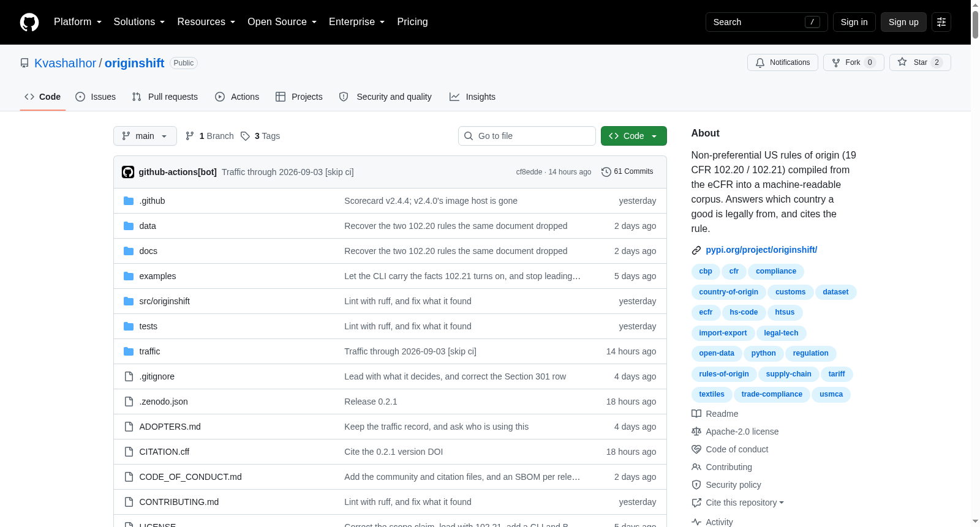The image size is (980, 527).
Task: Click the CODE_OF_CONDUCT.md file icon
Action: pos(129,477)
